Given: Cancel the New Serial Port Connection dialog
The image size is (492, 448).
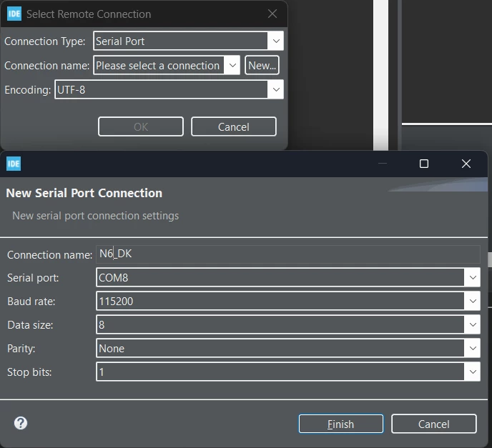Looking at the screenshot, I should 433,424.
